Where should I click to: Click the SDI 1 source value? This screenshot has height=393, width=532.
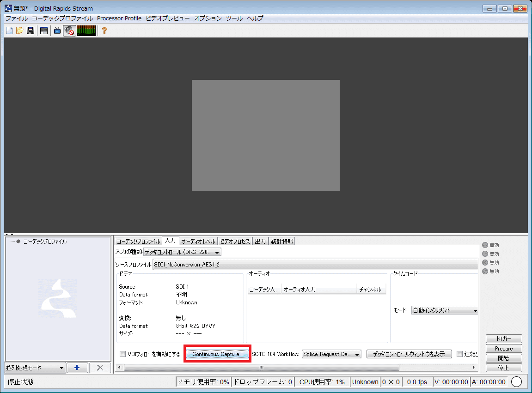click(x=182, y=286)
